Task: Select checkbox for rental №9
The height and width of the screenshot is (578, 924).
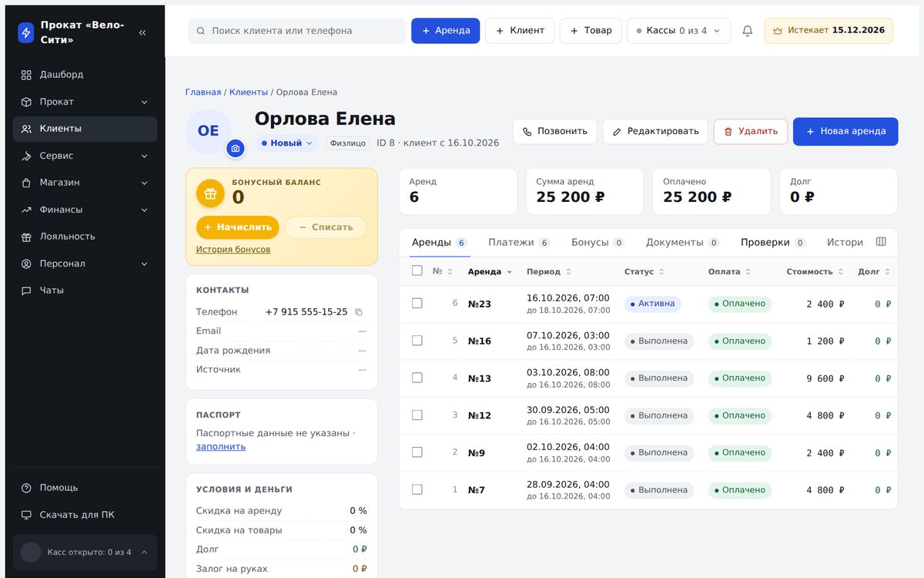Action: (x=417, y=452)
